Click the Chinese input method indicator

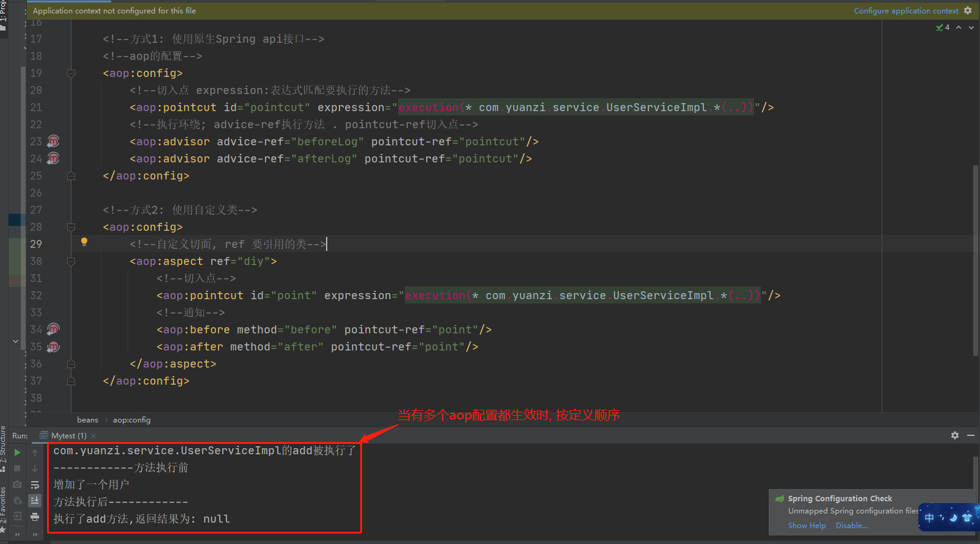tap(929, 518)
